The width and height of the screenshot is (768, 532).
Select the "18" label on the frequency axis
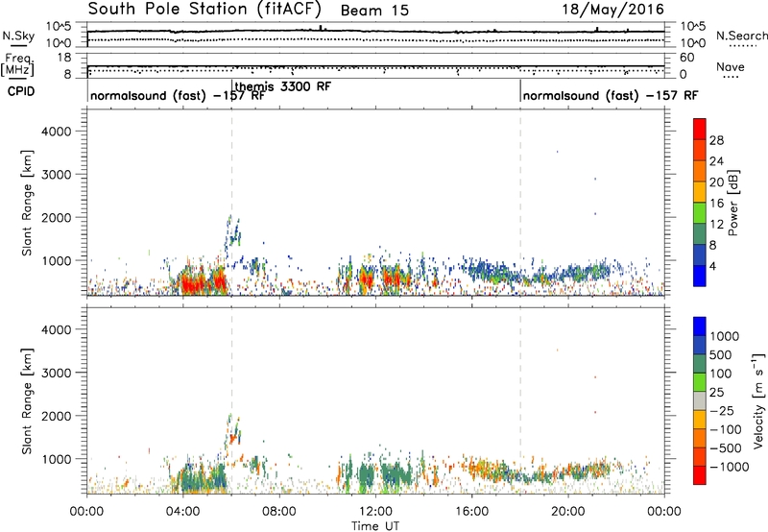click(64, 58)
